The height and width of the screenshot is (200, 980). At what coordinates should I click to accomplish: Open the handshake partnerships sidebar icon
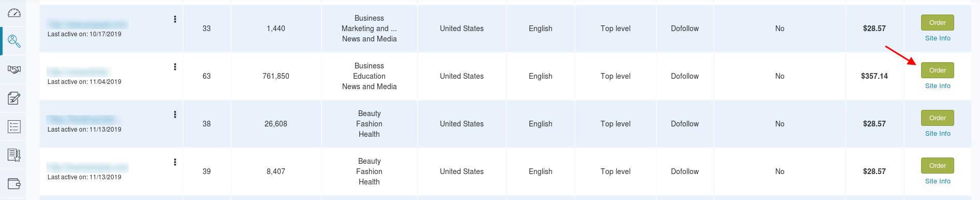click(x=14, y=69)
